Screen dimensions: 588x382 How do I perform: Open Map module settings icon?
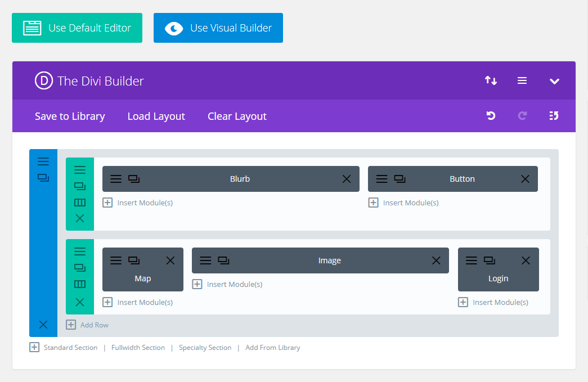116,260
